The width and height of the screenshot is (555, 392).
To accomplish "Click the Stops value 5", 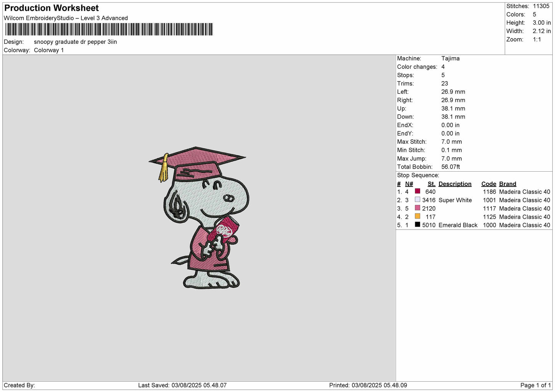I will click(443, 75).
